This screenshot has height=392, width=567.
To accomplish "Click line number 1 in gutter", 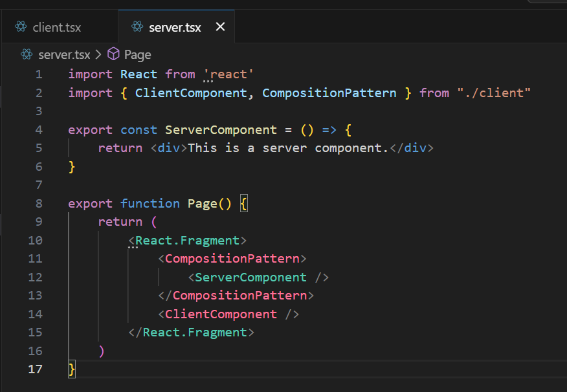I will pyautogui.click(x=39, y=74).
